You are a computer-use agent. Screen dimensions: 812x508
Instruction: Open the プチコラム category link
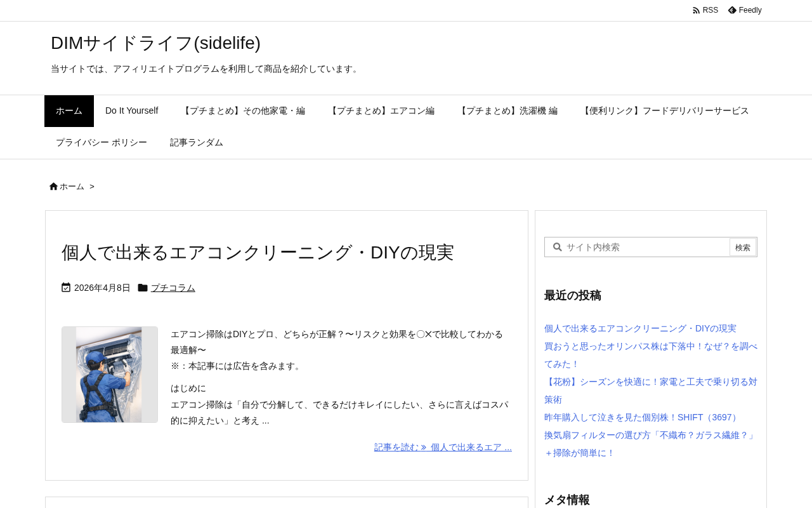pyautogui.click(x=173, y=288)
